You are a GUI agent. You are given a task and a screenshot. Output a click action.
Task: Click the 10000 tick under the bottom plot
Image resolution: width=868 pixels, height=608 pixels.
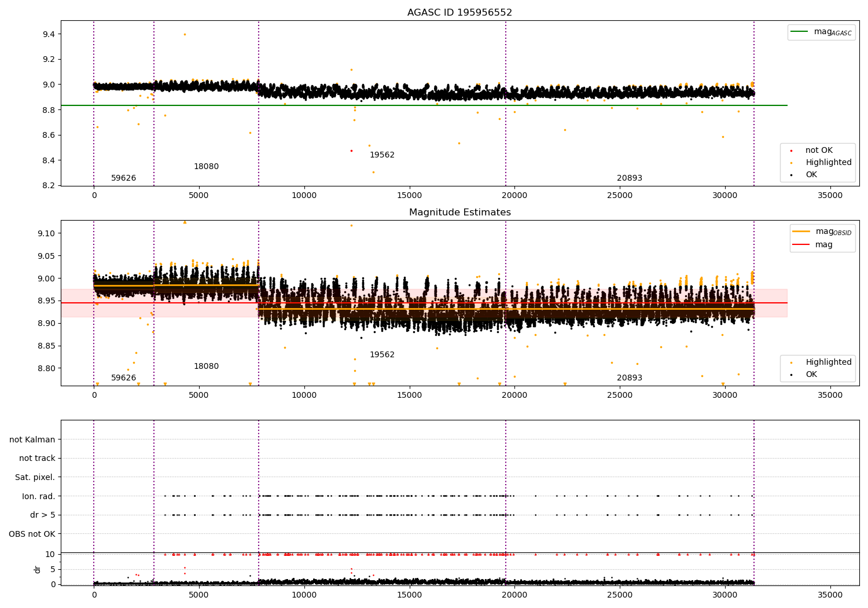304,595
